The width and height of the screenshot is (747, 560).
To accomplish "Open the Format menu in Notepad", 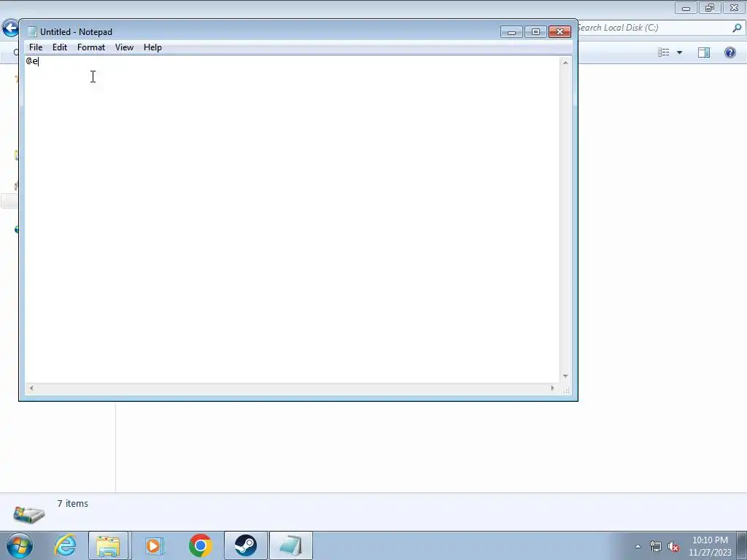I will [x=91, y=47].
